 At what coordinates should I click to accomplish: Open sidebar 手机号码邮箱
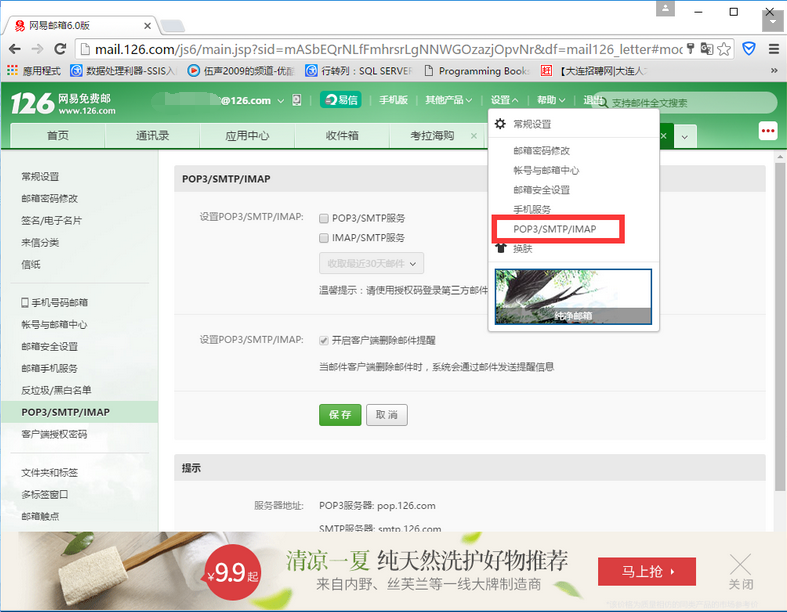54,302
